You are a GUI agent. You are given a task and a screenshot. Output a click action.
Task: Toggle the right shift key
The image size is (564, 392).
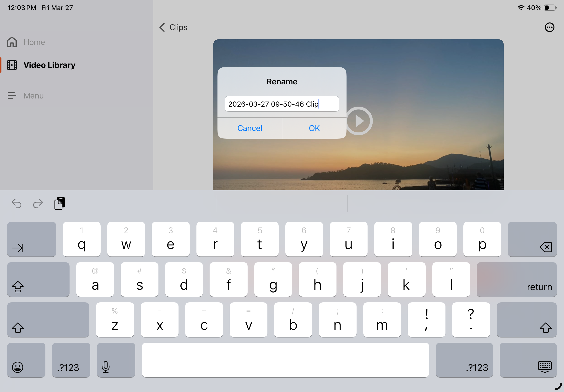point(526,320)
